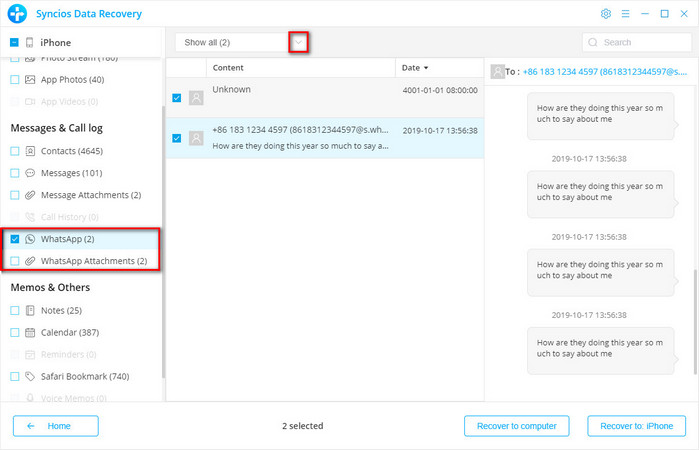Uncheck the Unknown conversation row checkbox
Viewport: 699px width, 450px height.
pyautogui.click(x=177, y=98)
